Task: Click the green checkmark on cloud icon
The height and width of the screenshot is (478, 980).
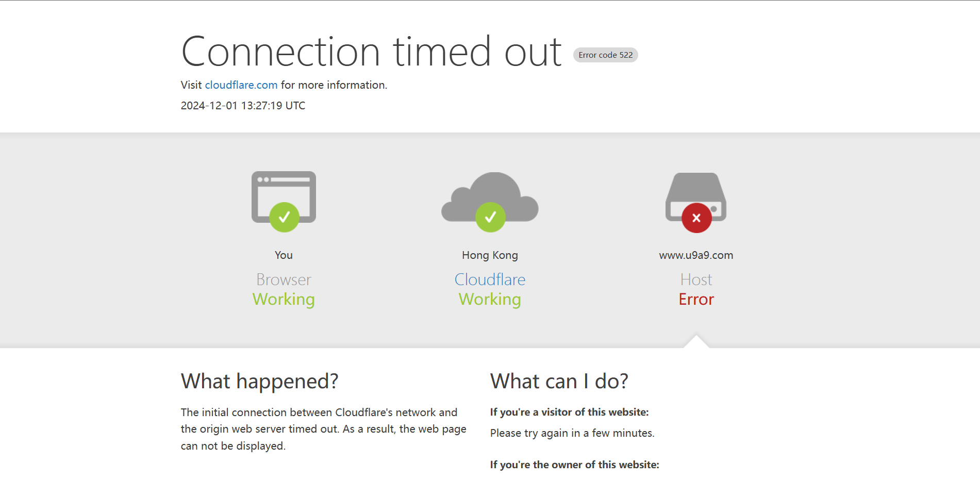Action: coord(490,218)
